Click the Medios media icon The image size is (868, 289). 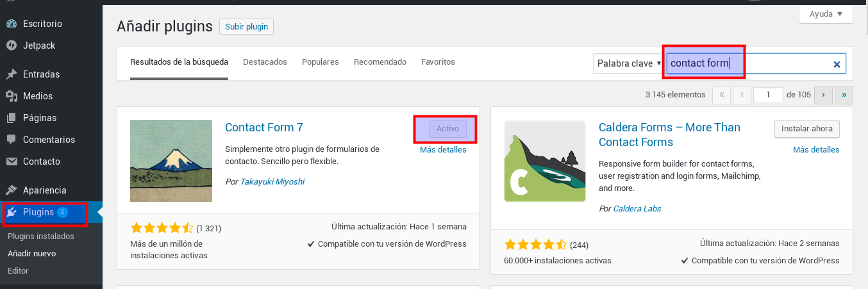pos(12,96)
